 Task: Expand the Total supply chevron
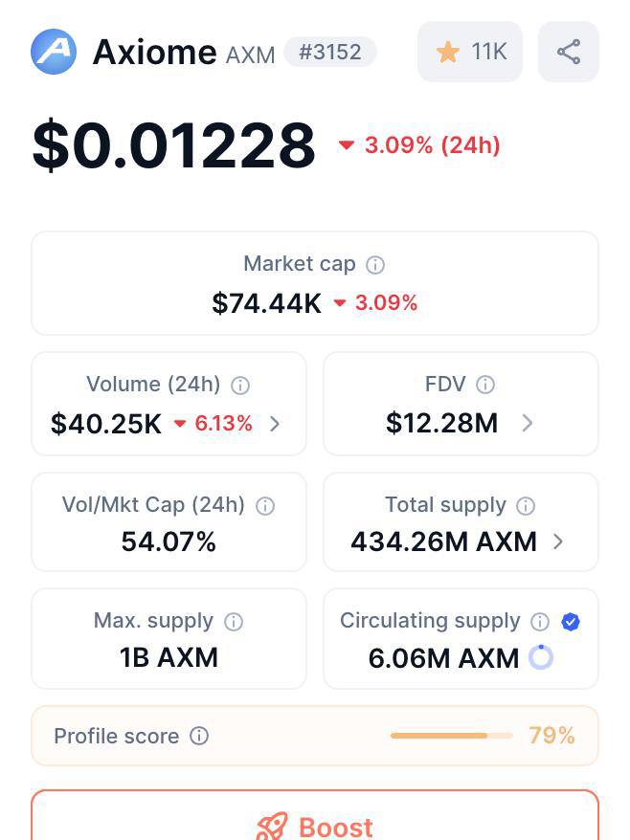point(558,542)
